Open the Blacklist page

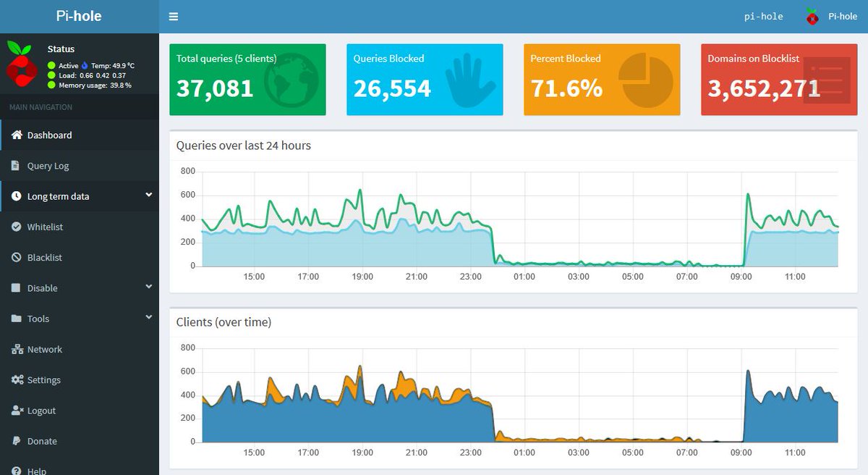point(80,257)
